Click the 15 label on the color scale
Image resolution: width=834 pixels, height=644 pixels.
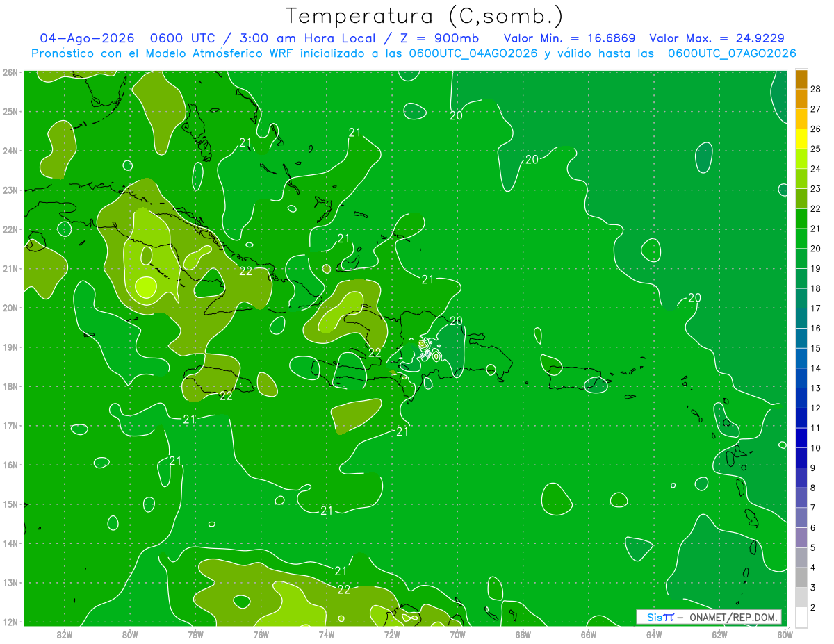coord(816,348)
